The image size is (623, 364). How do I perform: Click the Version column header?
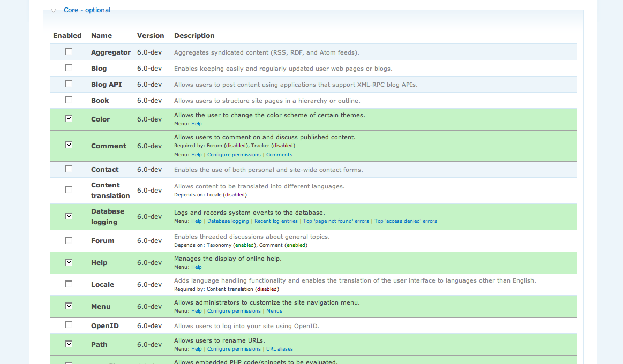pos(151,36)
